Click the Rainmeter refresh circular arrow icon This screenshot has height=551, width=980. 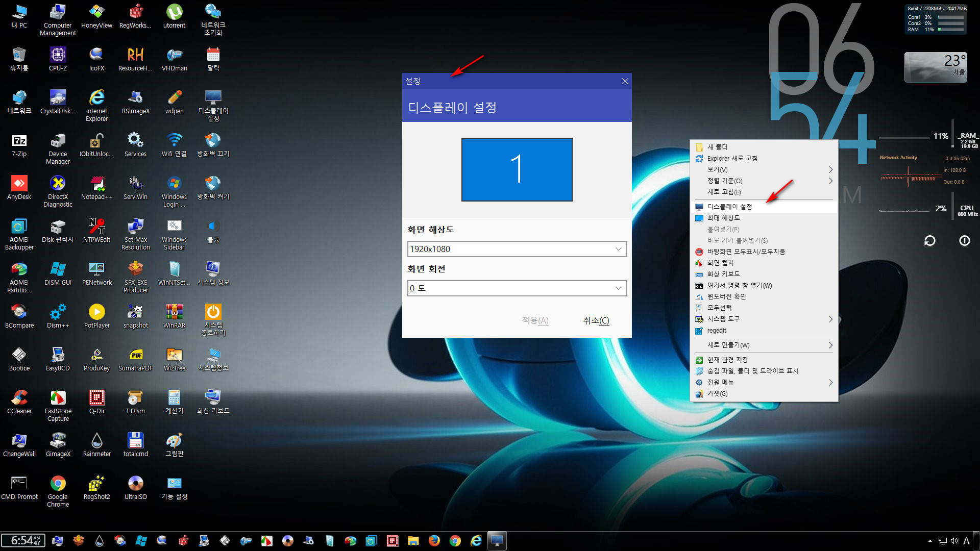pos(929,241)
